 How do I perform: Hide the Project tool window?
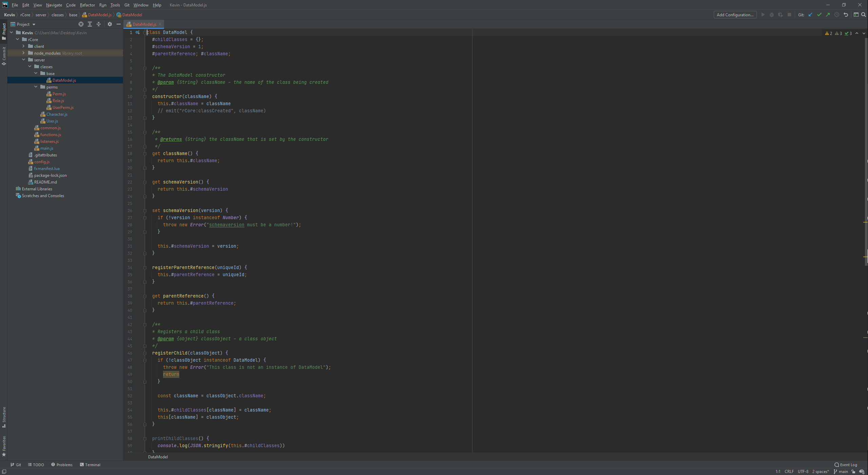tap(119, 24)
